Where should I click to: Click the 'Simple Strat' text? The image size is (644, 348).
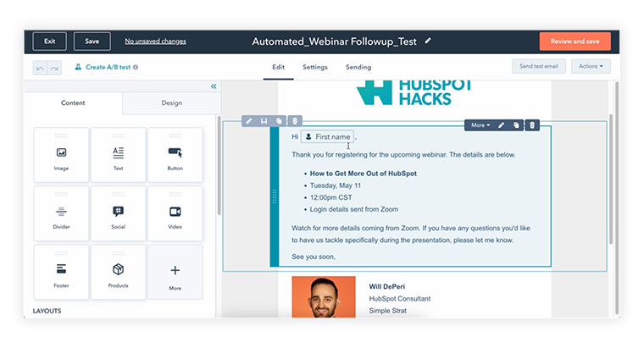pos(388,311)
